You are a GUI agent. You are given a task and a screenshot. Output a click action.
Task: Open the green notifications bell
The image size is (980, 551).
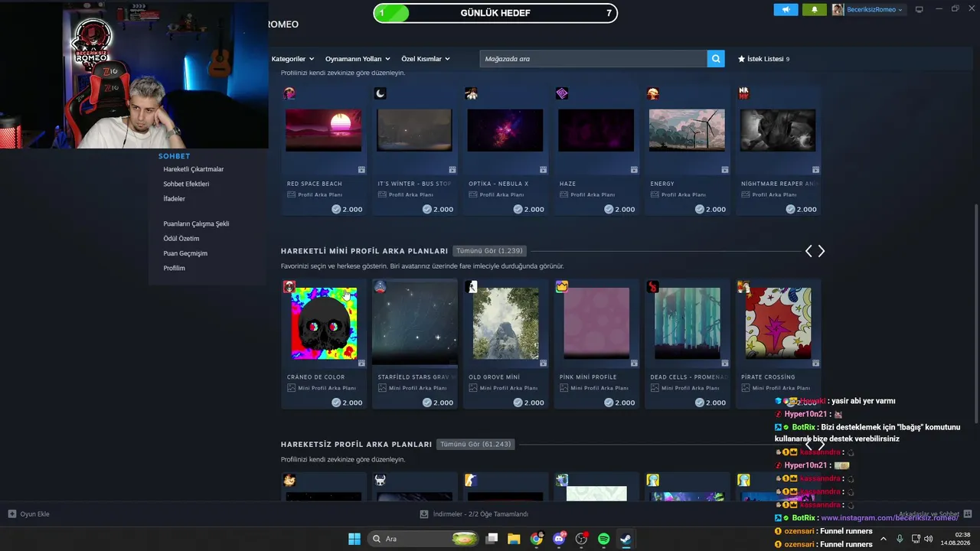click(815, 9)
